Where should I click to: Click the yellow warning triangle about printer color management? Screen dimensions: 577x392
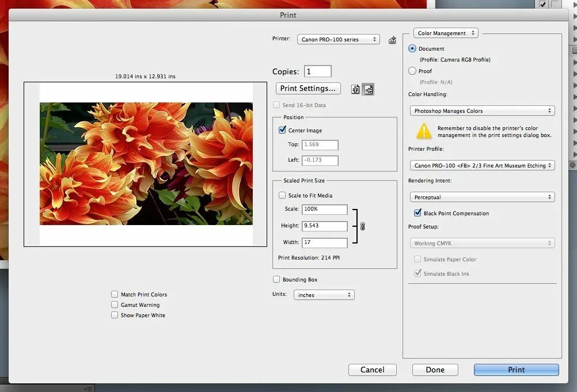coord(424,132)
